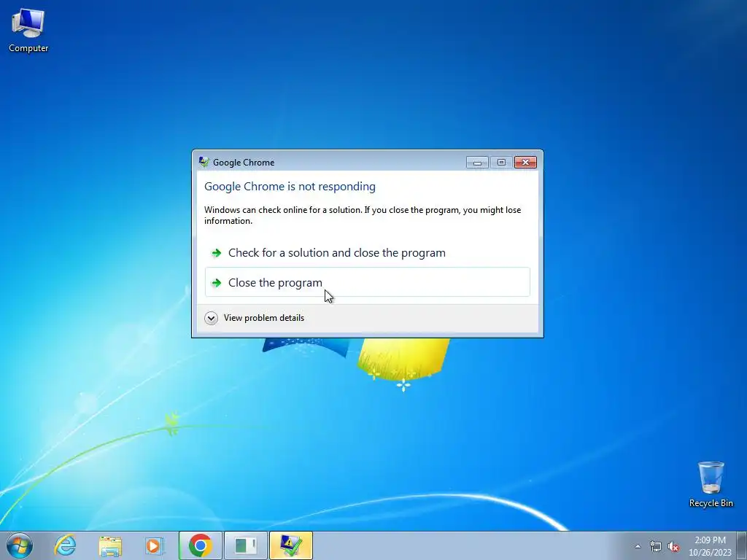Click green arrow beside Check for a solution
The image size is (747, 560).
click(216, 253)
